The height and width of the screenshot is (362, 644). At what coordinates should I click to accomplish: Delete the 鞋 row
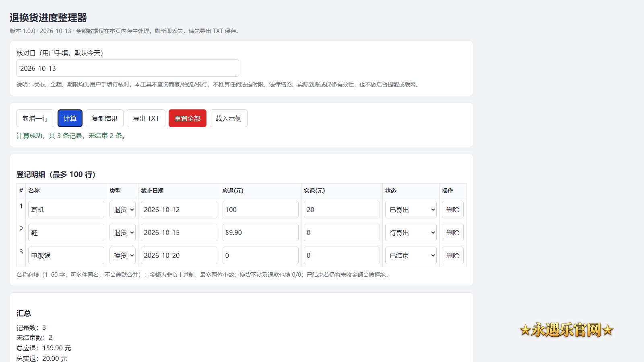coord(453,232)
